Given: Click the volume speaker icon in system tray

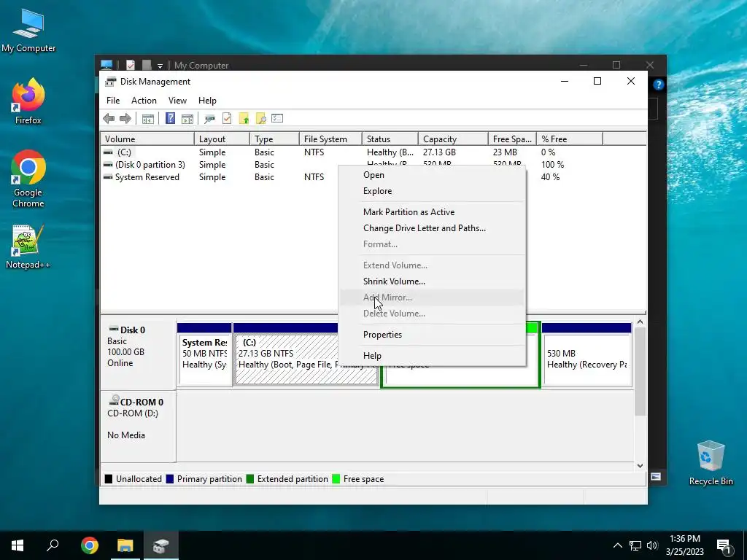Looking at the screenshot, I should pyautogui.click(x=652, y=545).
